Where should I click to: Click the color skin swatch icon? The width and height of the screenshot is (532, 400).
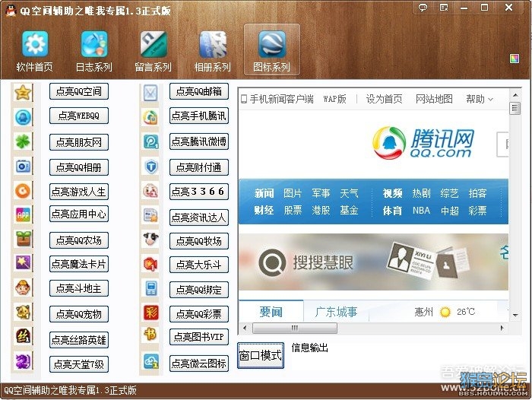tap(515, 59)
